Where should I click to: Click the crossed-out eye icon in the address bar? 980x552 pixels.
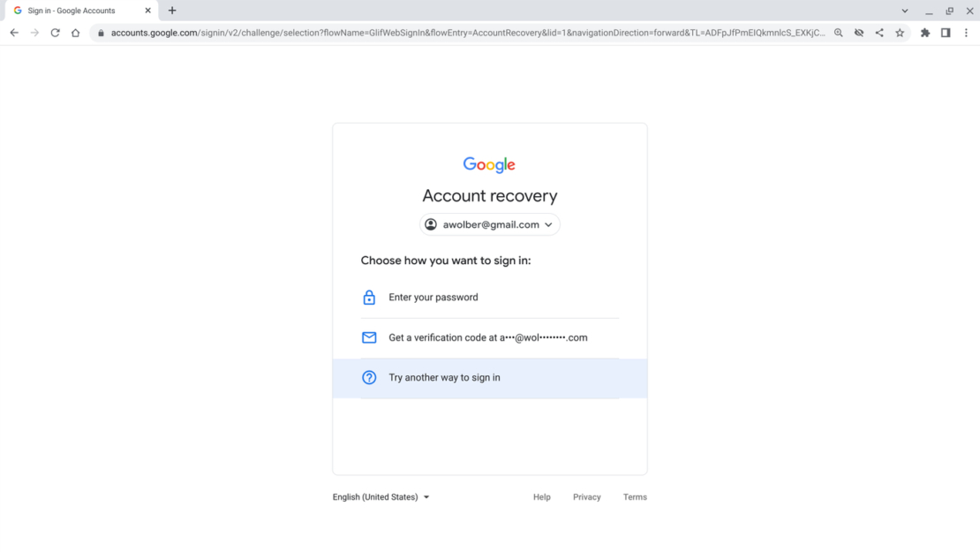[x=859, y=33]
